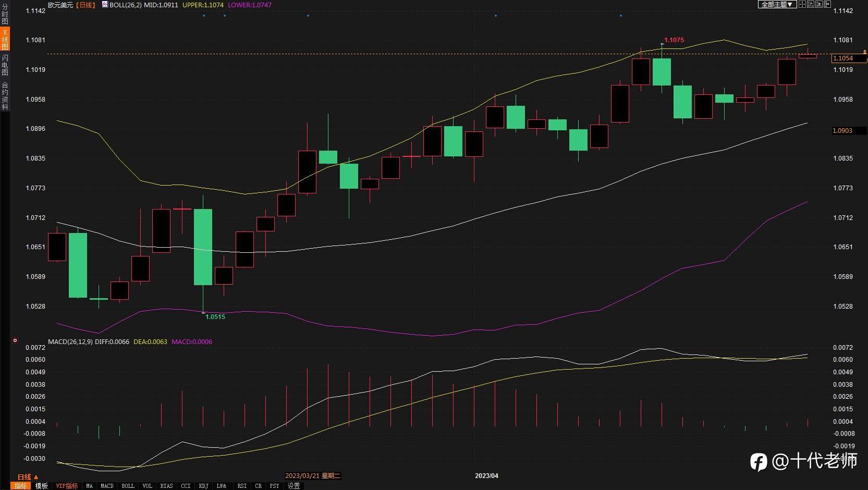Click the UPPER:1.1074 value
This screenshot has width=868, height=490.
pos(203,5)
